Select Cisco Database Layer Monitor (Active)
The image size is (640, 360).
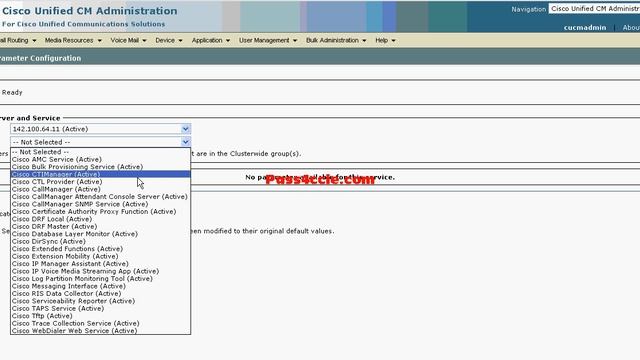pyautogui.click(x=100, y=234)
